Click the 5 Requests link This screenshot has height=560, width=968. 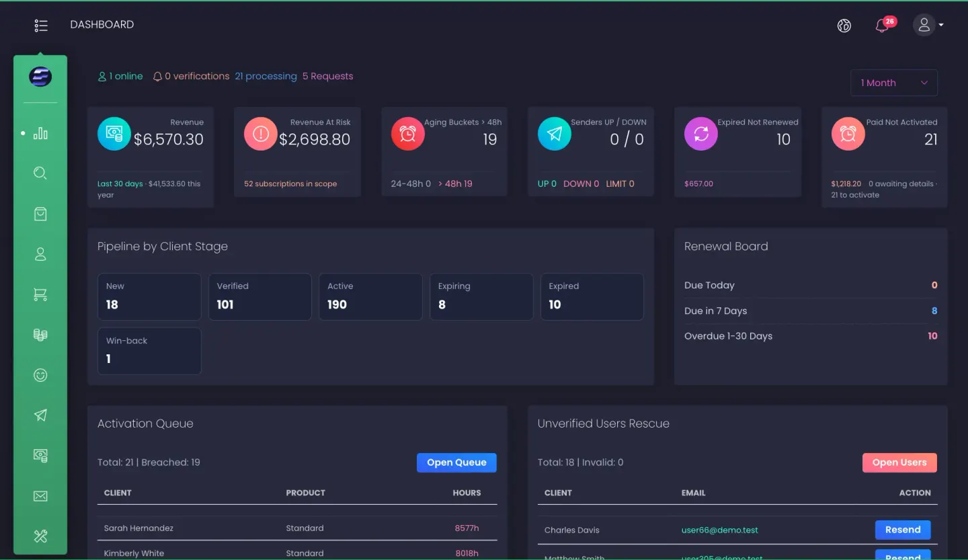pos(327,77)
